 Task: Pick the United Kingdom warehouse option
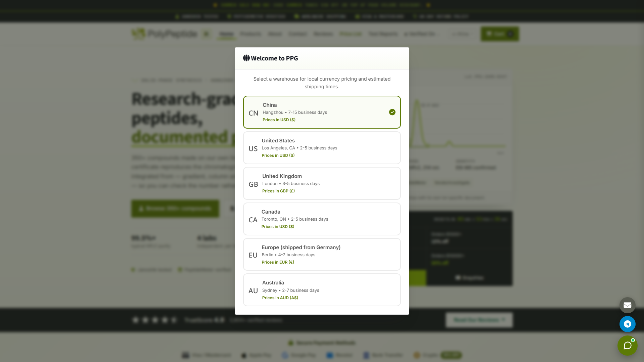click(322, 183)
